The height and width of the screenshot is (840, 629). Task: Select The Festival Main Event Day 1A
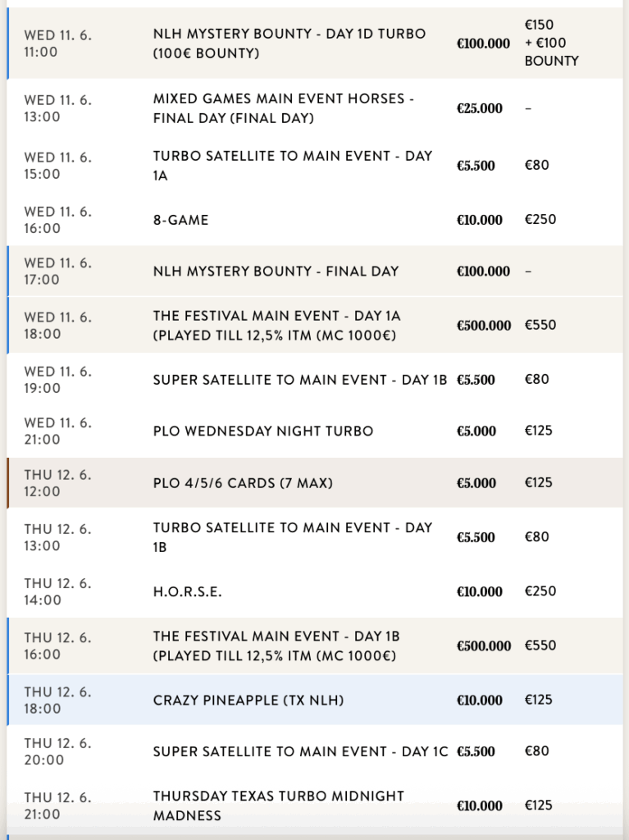276,325
